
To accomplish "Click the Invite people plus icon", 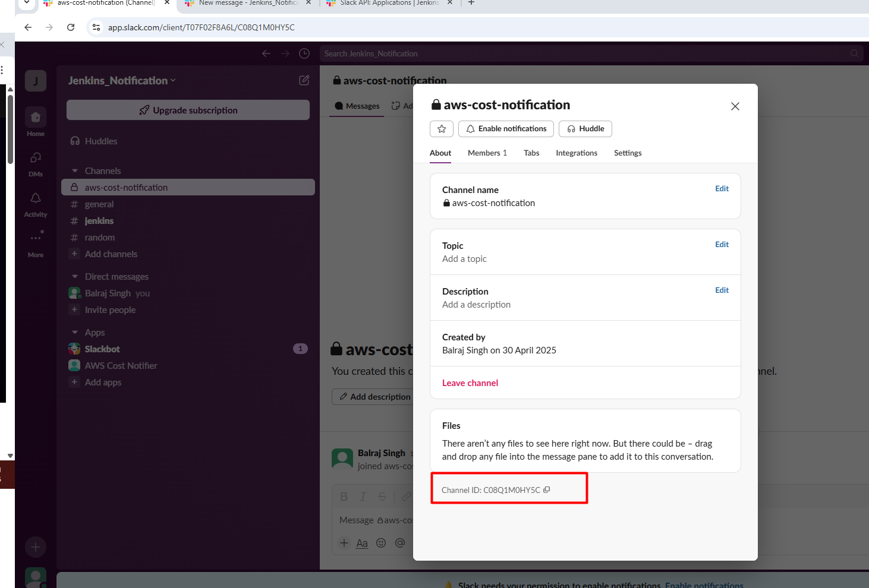I will pos(74,309).
